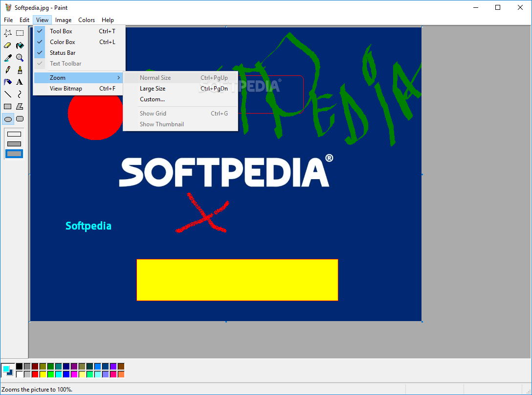Toggle the Status Bar visibility option
The width and height of the screenshot is (532, 395).
tap(79, 53)
